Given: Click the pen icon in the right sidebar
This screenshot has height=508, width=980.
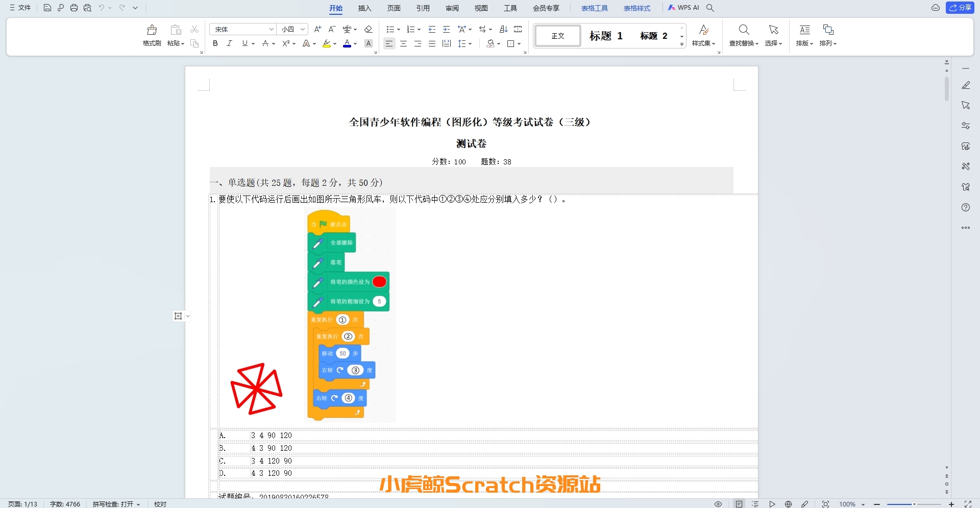Looking at the screenshot, I should [966, 85].
